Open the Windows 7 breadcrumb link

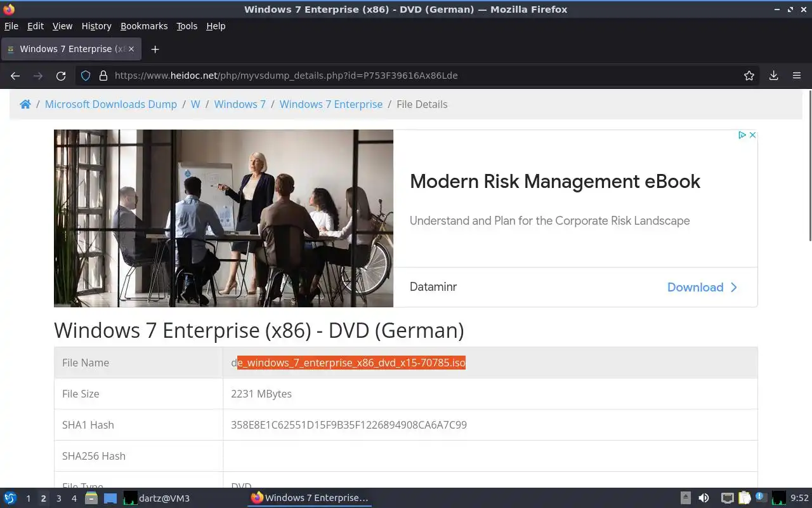(240, 104)
